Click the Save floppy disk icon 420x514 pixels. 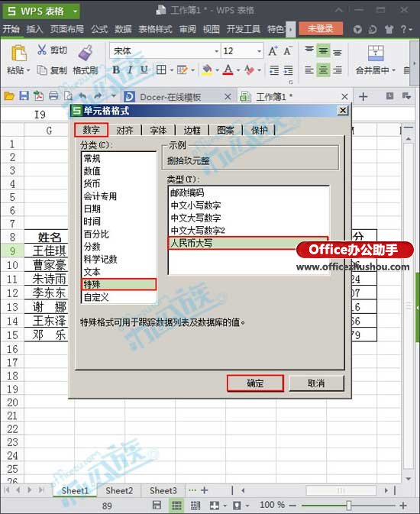[24, 96]
